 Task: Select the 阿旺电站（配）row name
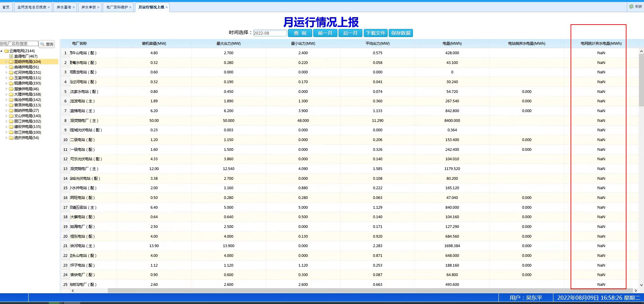click(83, 198)
